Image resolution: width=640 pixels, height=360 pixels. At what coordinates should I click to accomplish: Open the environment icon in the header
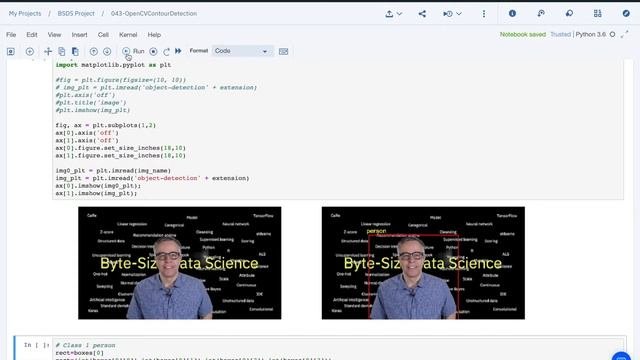point(541,13)
